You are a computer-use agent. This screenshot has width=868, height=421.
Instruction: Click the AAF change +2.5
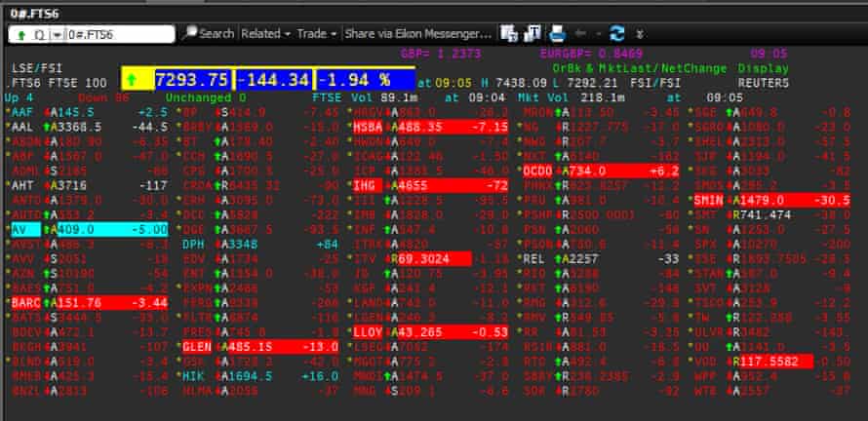point(153,112)
